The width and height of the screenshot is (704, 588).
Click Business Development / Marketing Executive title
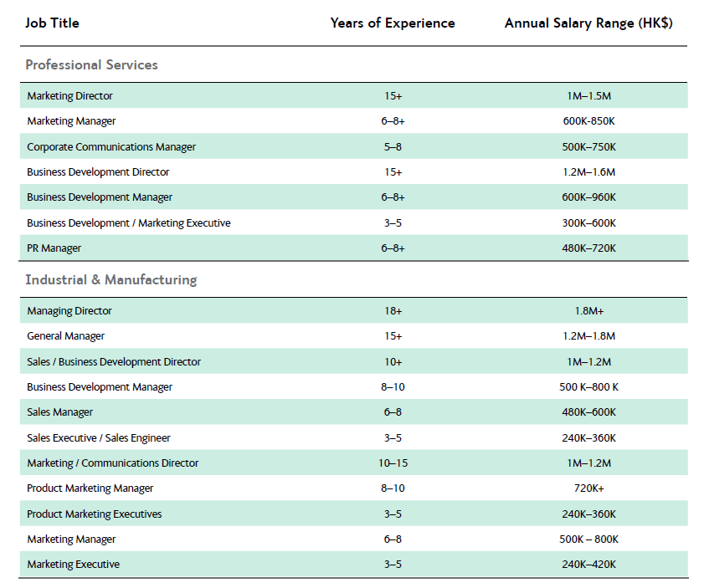(129, 223)
